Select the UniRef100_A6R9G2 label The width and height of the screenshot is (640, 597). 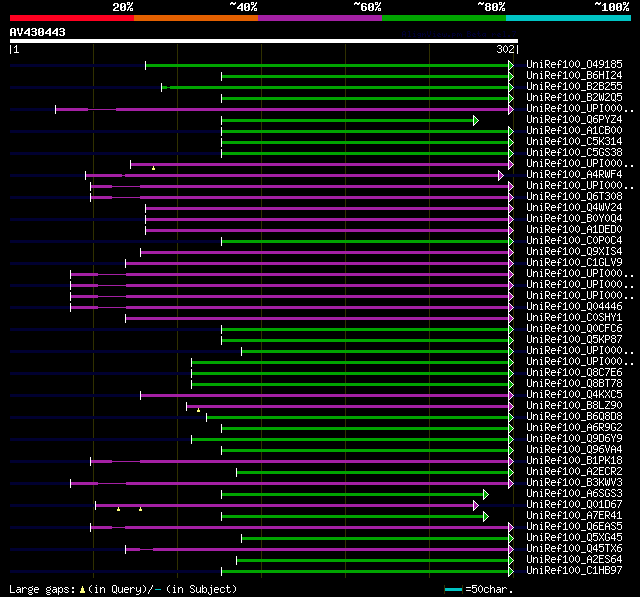(574, 428)
